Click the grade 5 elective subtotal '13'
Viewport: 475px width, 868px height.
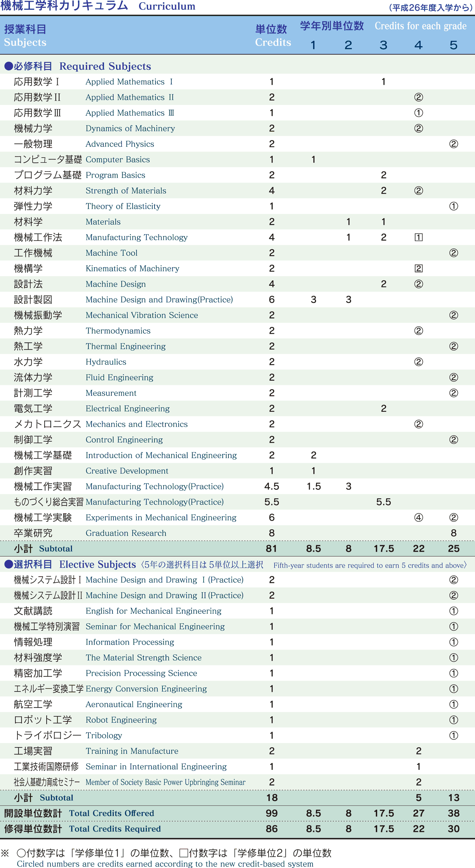coord(454,797)
